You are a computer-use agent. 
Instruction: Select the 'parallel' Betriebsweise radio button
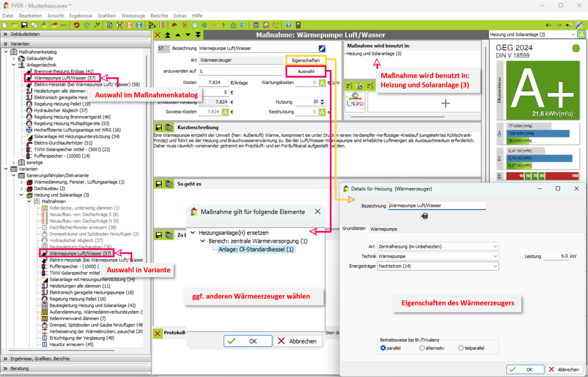tap(383, 348)
